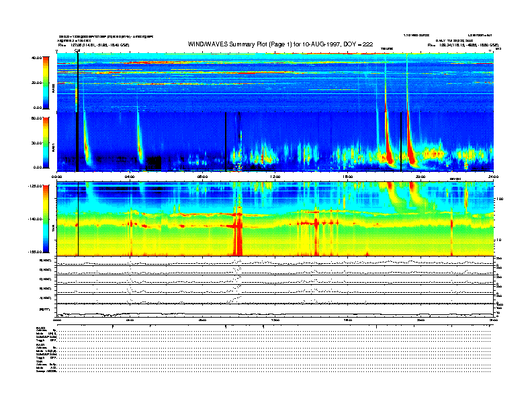Screen dimensions: 532x411
Task: Click the WIND/WAVES Summary Plot title
Action: pyautogui.click(x=280, y=44)
